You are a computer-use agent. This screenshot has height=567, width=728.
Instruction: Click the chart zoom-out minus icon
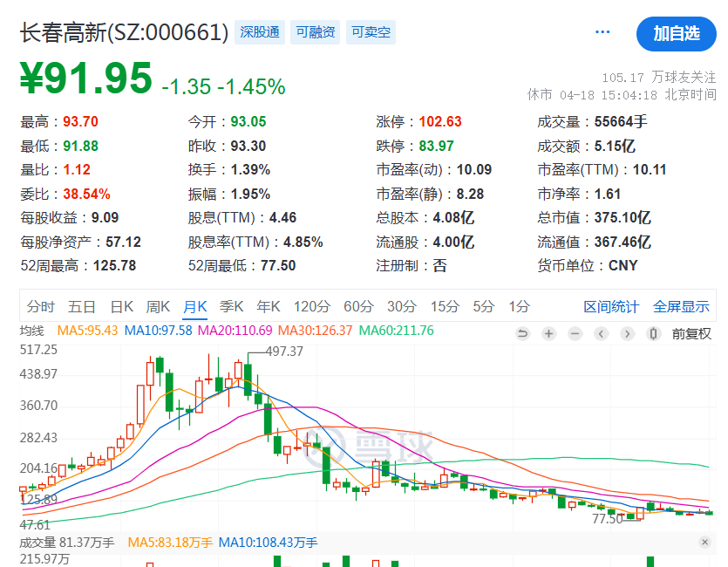(x=575, y=334)
